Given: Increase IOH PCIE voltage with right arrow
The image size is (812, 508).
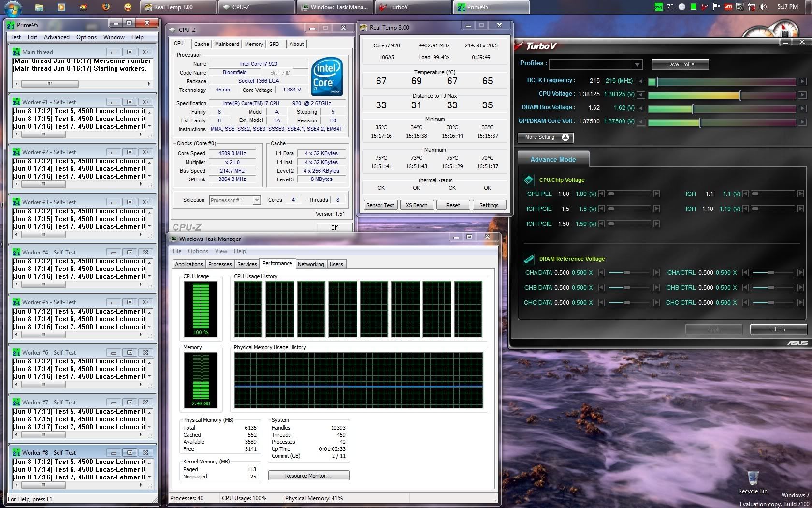Looking at the screenshot, I should [x=656, y=224].
